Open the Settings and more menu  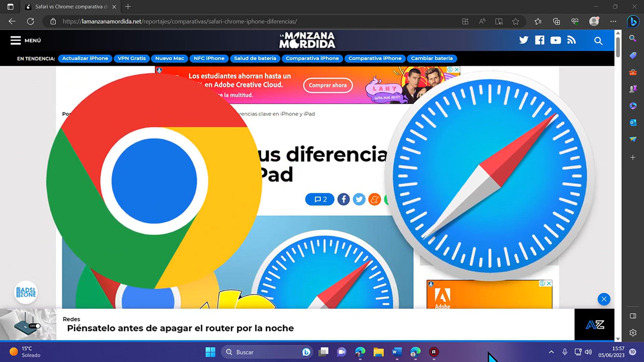coord(614,21)
